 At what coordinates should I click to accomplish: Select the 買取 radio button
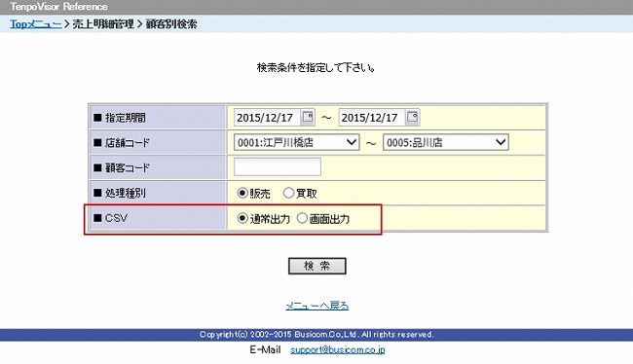(288, 193)
